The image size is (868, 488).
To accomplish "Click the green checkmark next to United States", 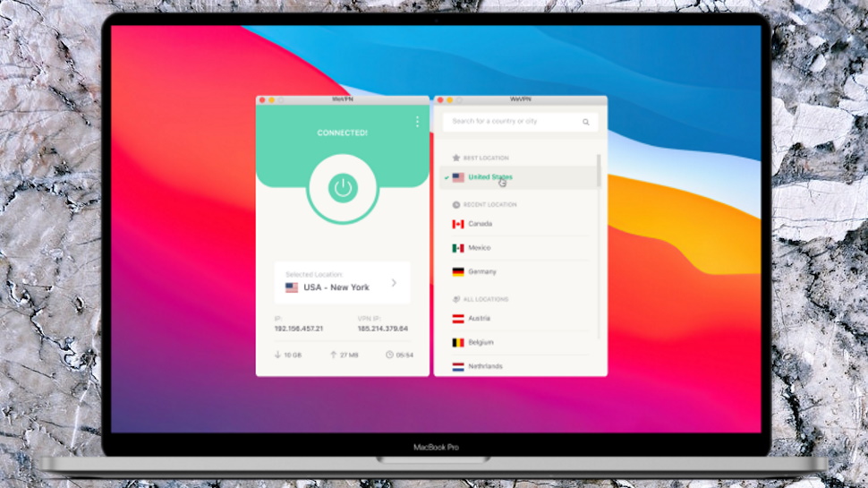I will 447,177.
